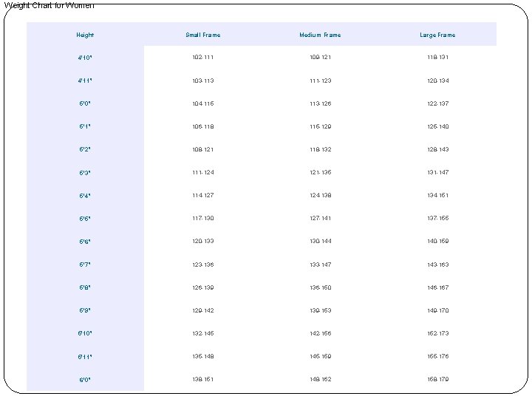Click small frame value 138-151 for 6'0"

point(203,379)
